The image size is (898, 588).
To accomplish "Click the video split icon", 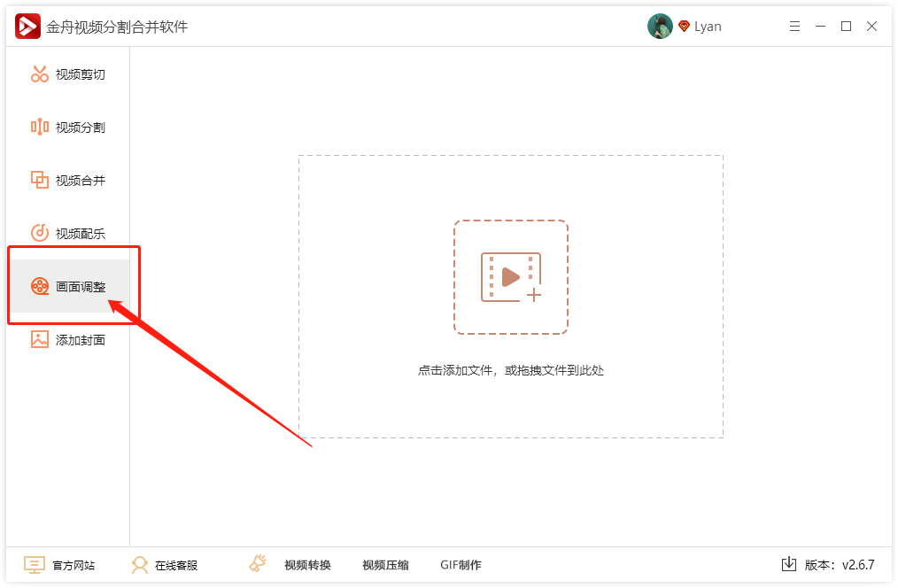I will click(40, 127).
